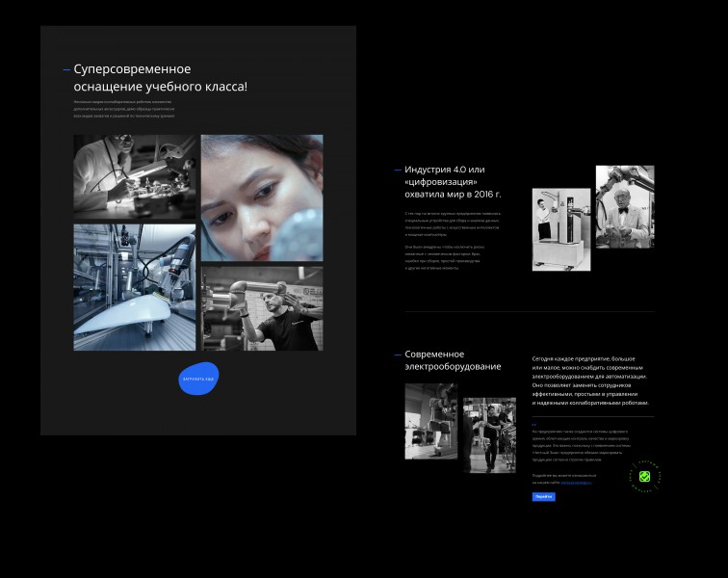
Task: Click the blue quotation mark icon
Action: 533,424
